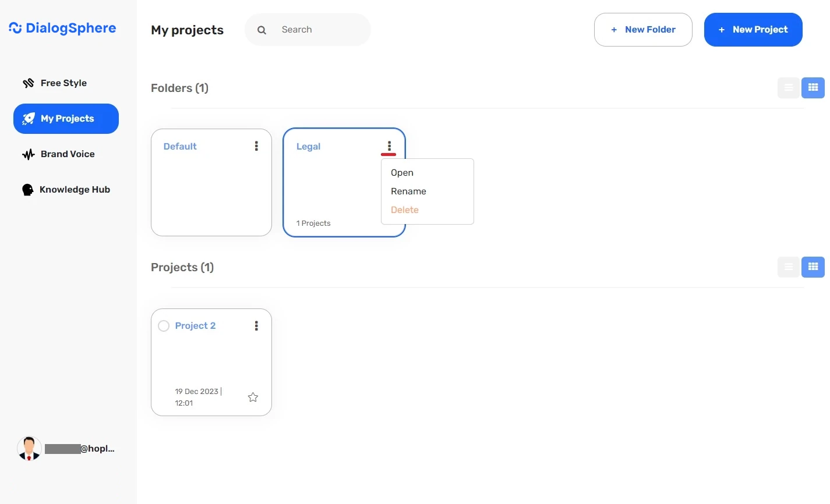Switch Projects section to list view
830x504 pixels.
pos(788,267)
